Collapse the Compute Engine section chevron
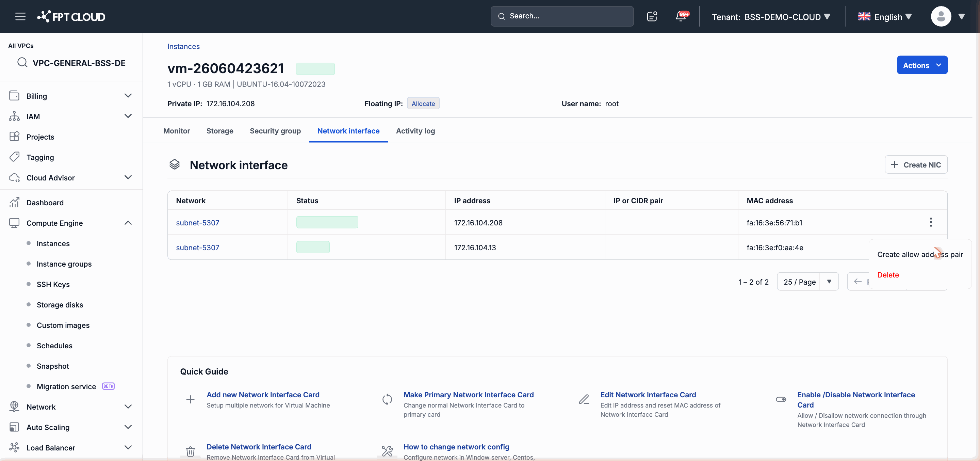The width and height of the screenshot is (980, 461). tap(128, 223)
